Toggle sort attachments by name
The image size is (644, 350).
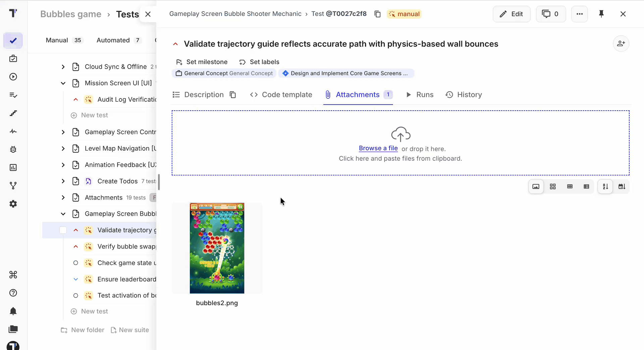tap(605, 187)
